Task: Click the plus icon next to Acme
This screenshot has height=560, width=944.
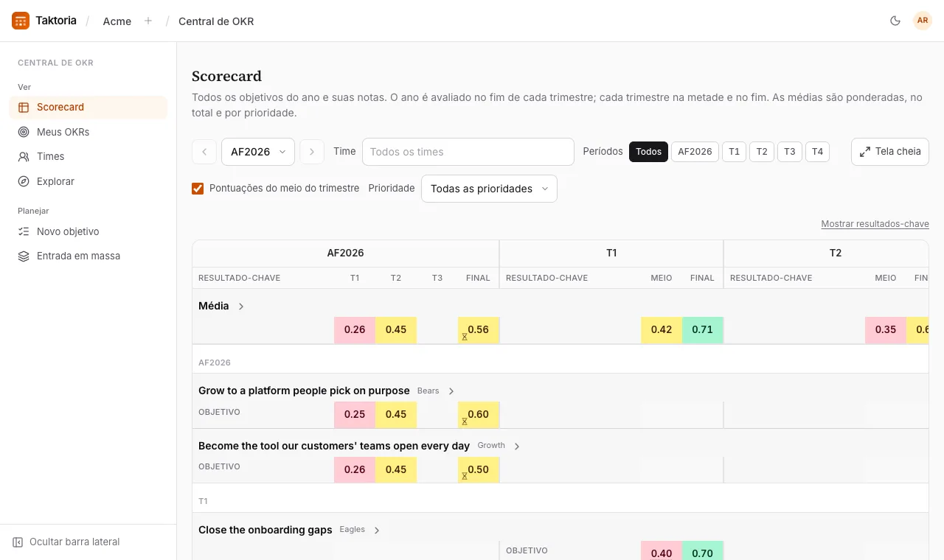Action: (148, 21)
